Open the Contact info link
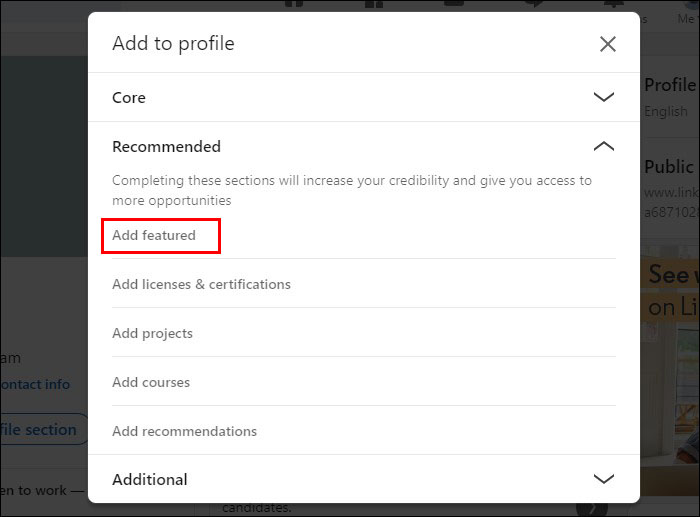 coord(35,384)
